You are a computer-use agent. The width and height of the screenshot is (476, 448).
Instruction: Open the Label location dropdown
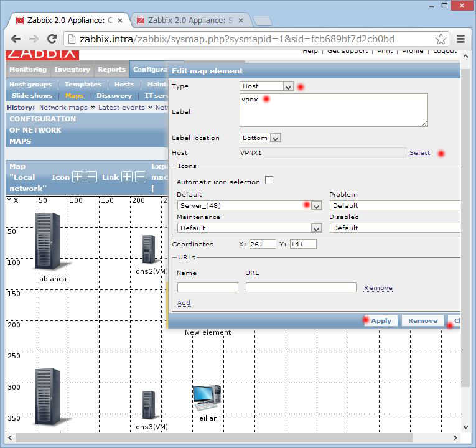(260, 138)
